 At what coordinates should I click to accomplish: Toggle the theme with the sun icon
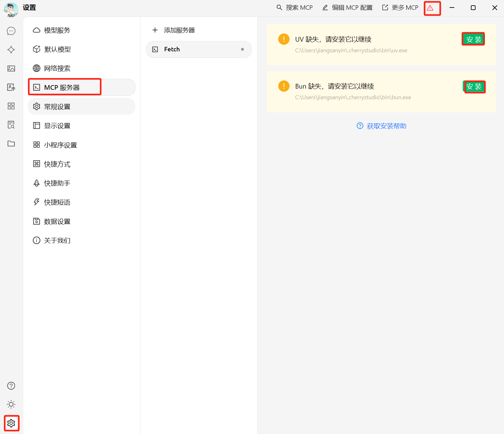pyautogui.click(x=11, y=404)
